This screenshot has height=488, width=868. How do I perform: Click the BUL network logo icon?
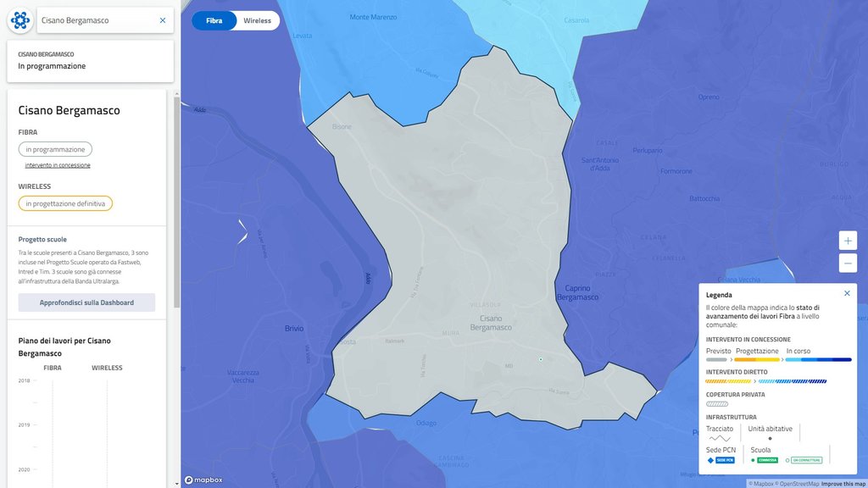(21, 20)
